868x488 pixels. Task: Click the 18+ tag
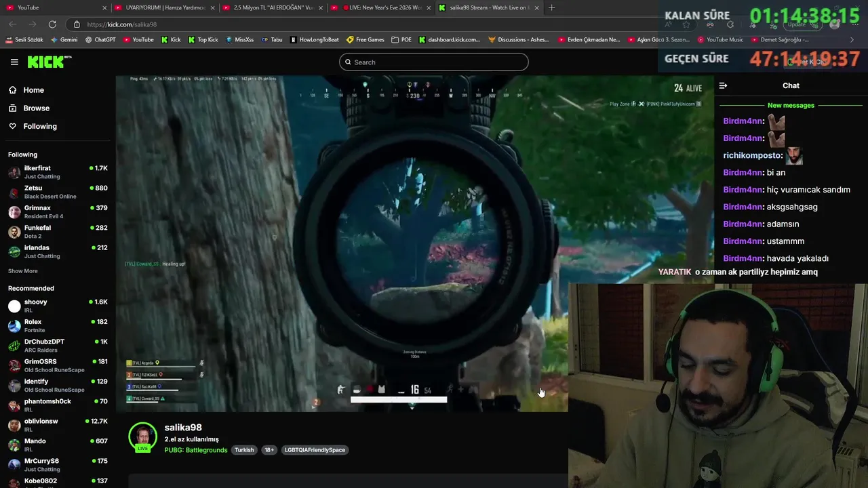[269, 450]
